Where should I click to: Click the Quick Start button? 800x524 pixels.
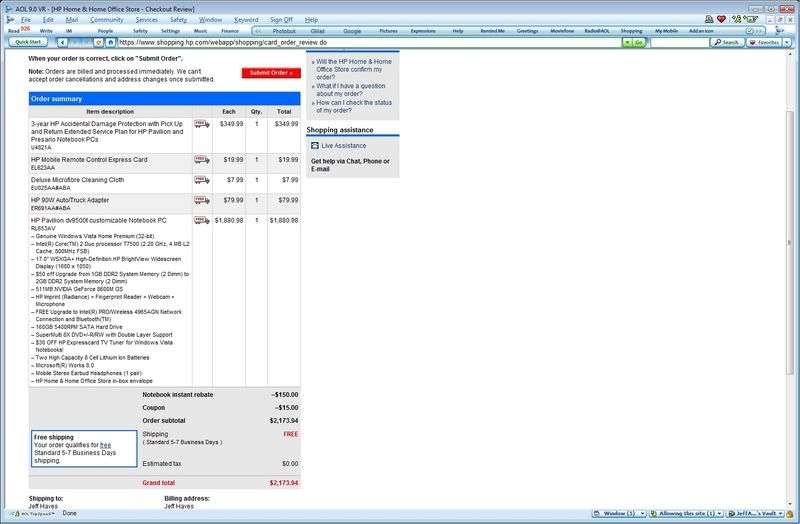[28, 42]
